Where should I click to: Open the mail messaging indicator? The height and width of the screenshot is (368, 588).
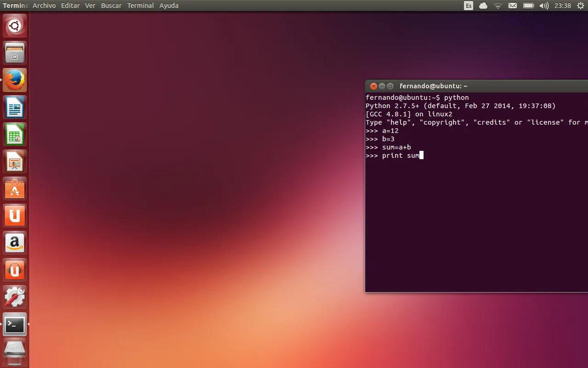[x=513, y=6]
